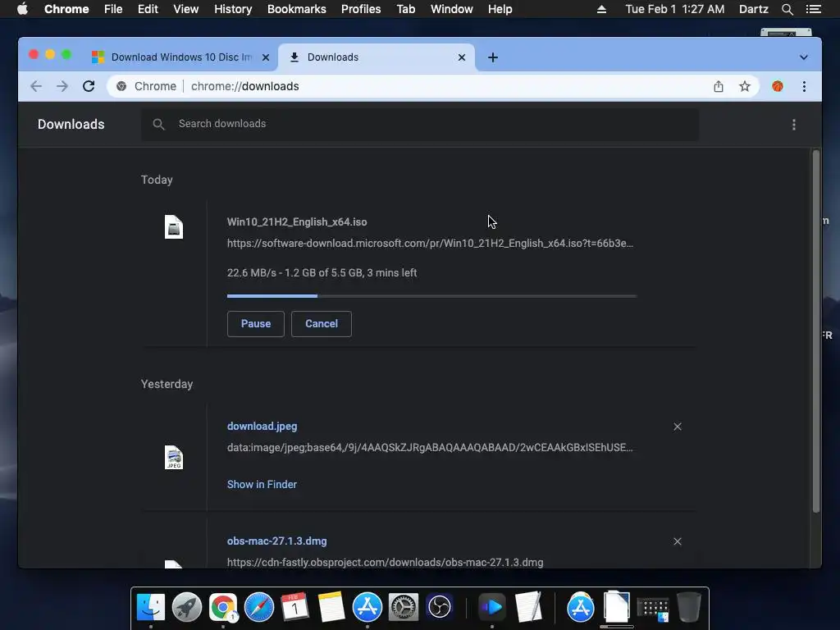Open the download.jpeg file link
The image size is (840, 630).
point(262,427)
